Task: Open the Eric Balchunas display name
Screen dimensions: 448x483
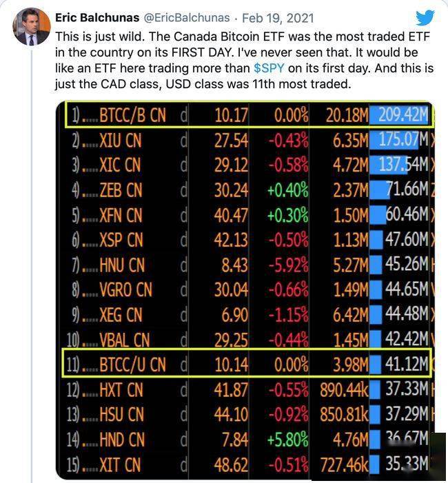Action: [x=97, y=17]
